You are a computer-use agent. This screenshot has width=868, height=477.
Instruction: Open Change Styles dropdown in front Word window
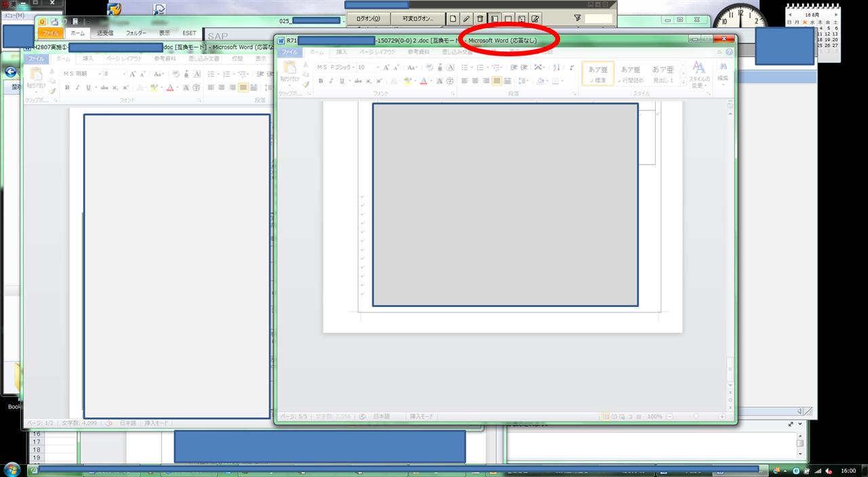[x=698, y=73]
